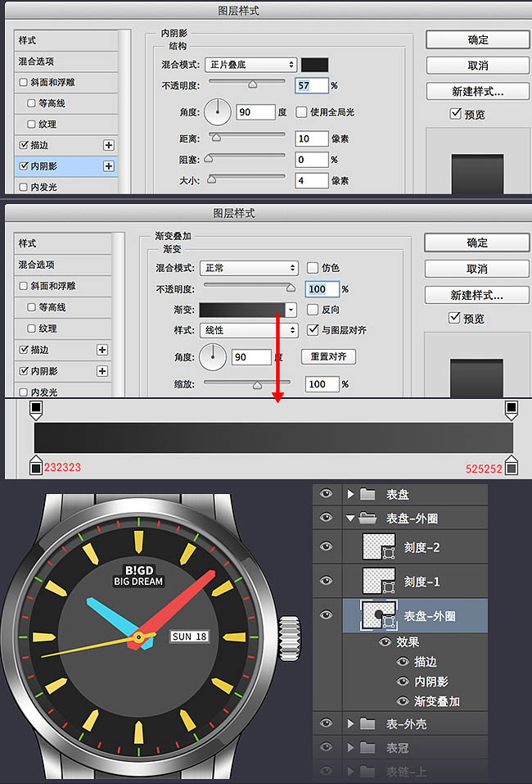
Task: Select 表盘-外圈 layer thumbnail
Action: tap(378, 615)
